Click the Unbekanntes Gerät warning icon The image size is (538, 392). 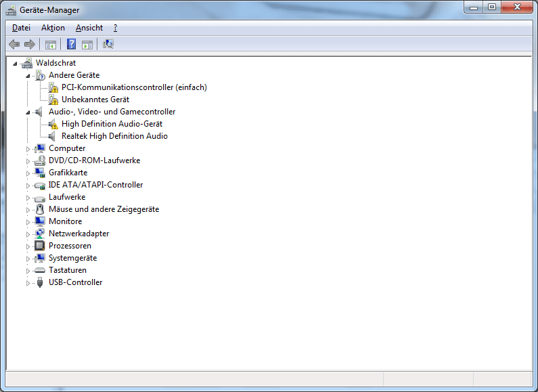[x=53, y=100]
